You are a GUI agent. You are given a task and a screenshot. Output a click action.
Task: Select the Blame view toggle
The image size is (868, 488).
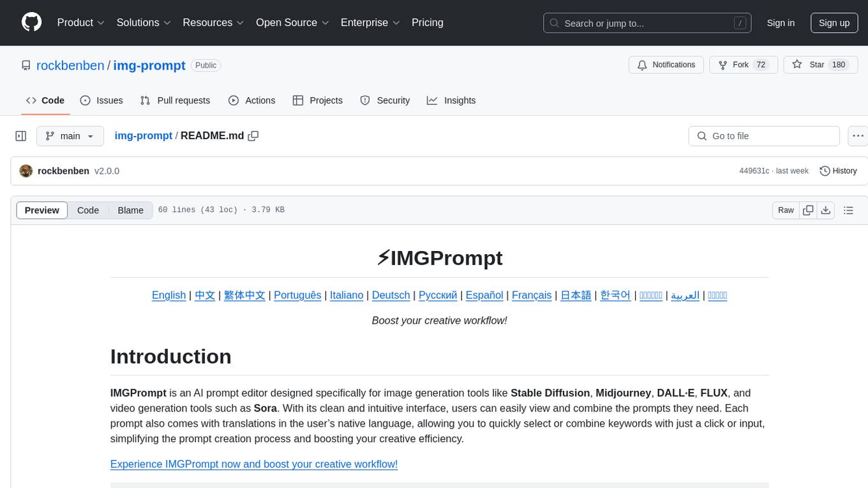pyautogui.click(x=130, y=210)
